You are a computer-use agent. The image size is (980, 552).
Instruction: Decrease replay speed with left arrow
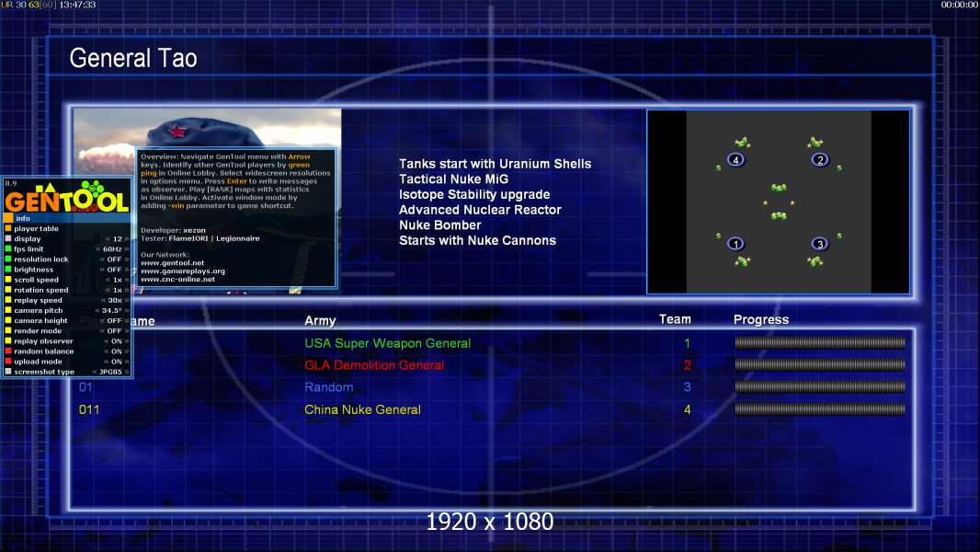pos(103,300)
